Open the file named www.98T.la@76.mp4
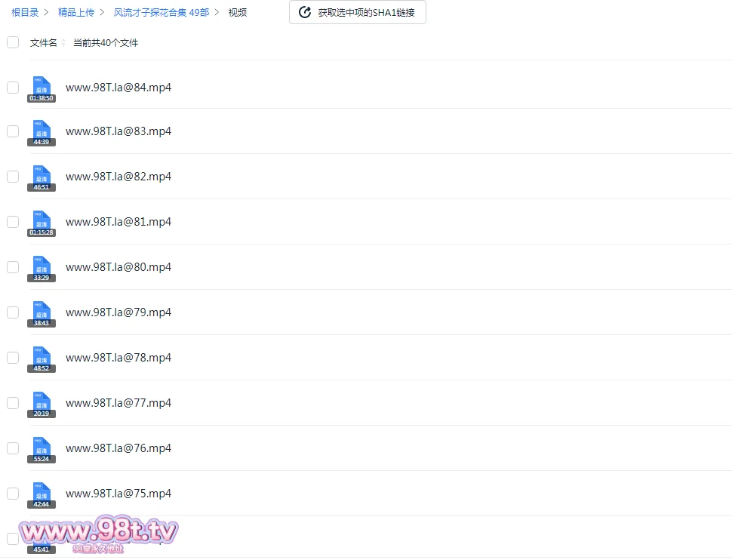The width and height of the screenshot is (732, 560). [x=118, y=448]
